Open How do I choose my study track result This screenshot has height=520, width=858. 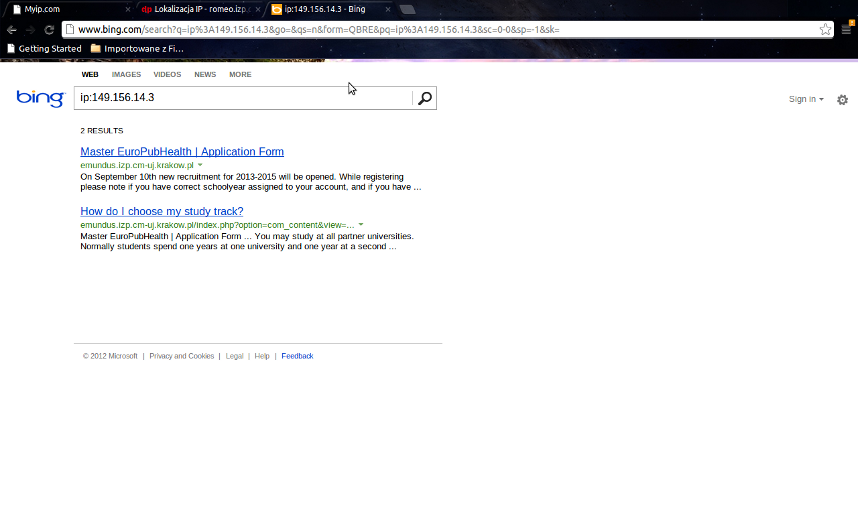[161, 211]
